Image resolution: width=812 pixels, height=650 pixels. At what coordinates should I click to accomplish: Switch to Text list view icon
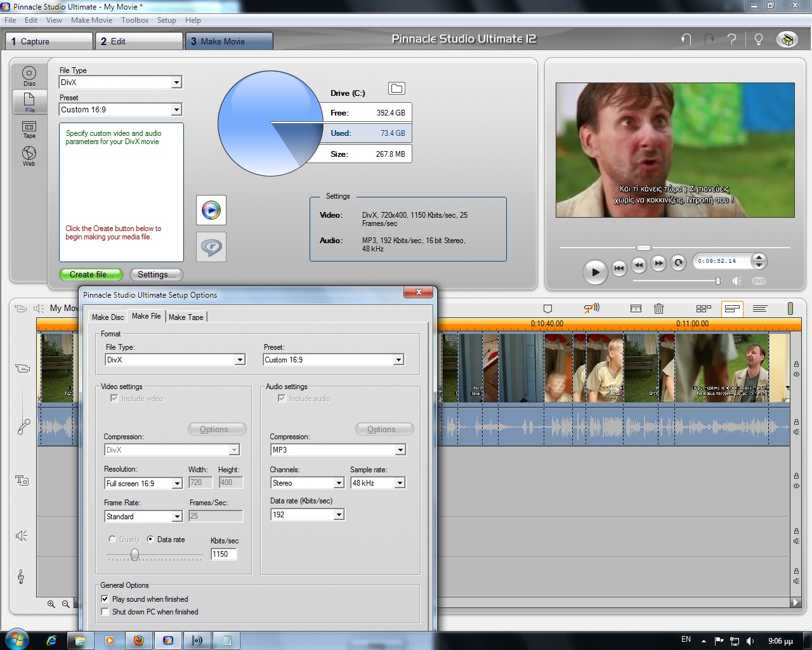[760, 308]
